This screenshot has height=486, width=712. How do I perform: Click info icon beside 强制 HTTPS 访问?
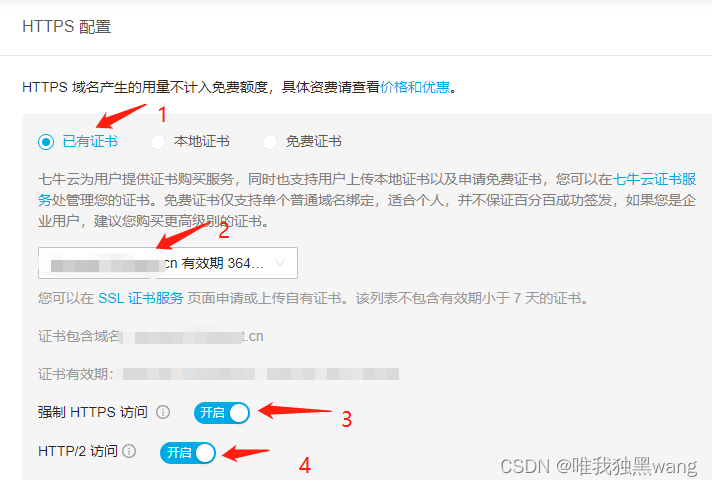point(163,412)
